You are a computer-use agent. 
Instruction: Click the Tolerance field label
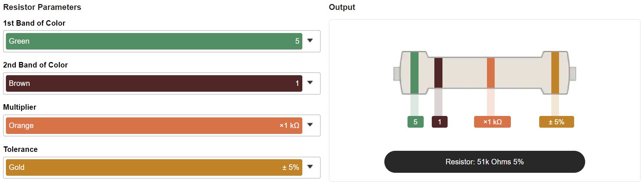point(21,149)
